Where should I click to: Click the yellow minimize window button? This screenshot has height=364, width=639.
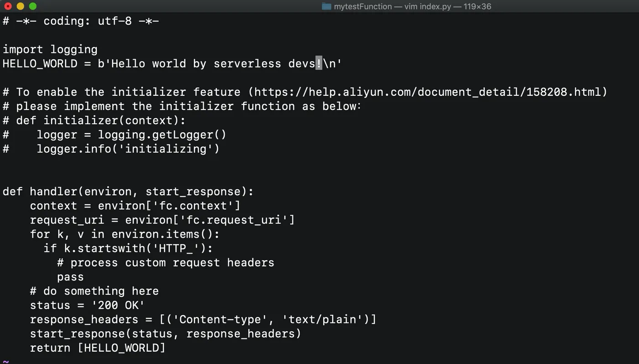(x=20, y=6)
